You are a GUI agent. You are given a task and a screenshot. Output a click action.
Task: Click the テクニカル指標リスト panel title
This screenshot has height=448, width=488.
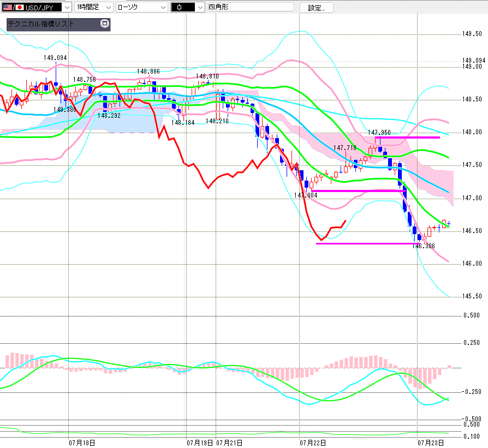click(41, 24)
